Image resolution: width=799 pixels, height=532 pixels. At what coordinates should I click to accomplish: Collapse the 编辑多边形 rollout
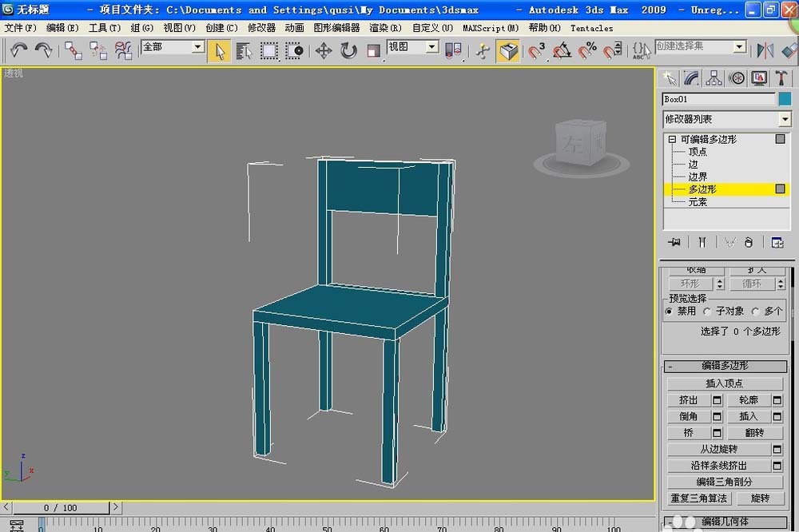[725, 366]
